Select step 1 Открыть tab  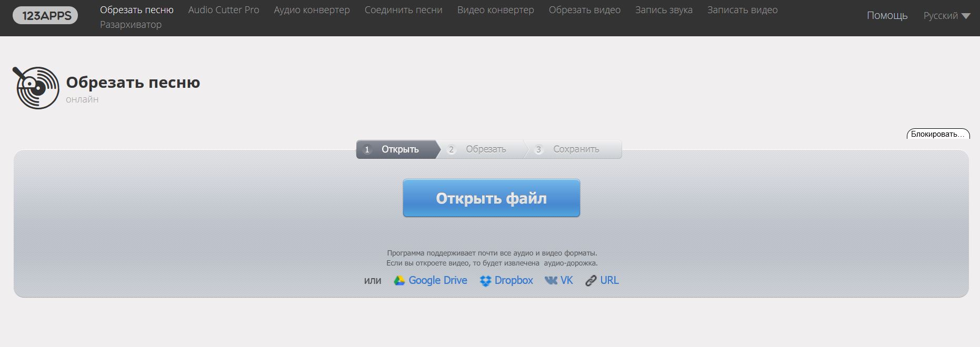(397, 149)
